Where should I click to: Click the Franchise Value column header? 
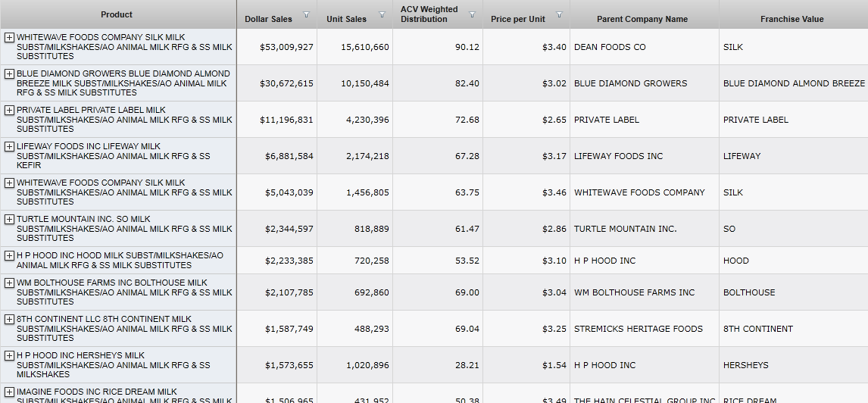792,19
